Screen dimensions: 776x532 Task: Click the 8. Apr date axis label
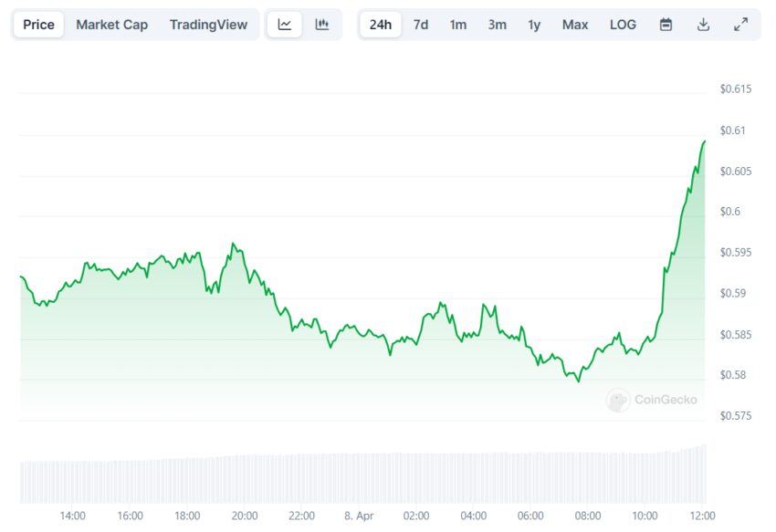359,516
